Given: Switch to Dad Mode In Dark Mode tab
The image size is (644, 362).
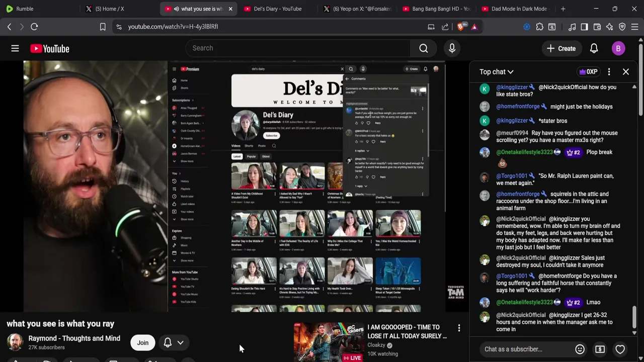Looking at the screenshot, I should pos(516,9).
